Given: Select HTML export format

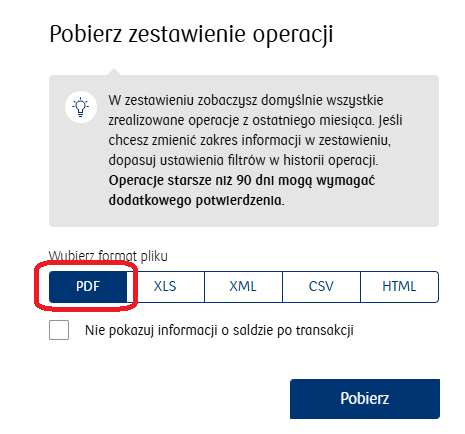Looking at the screenshot, I should [x=399, y=287].
